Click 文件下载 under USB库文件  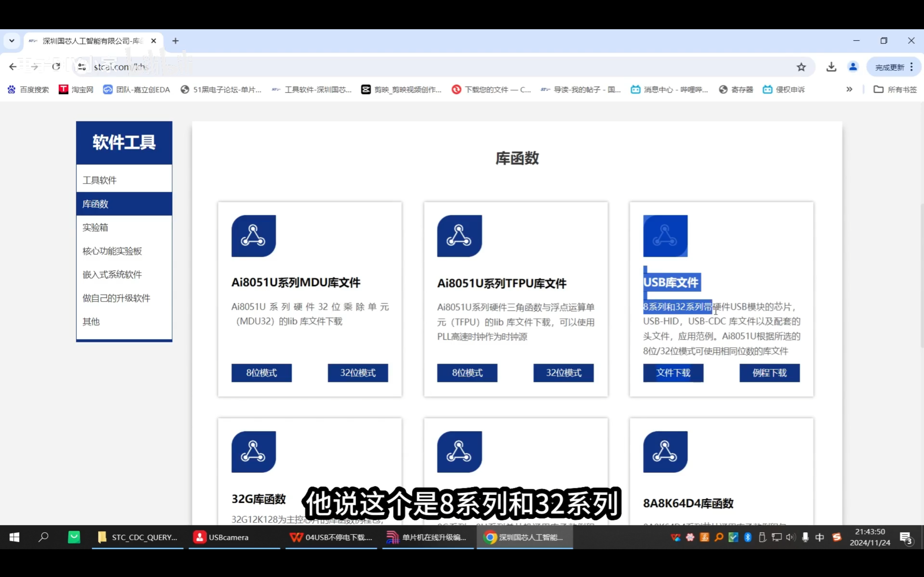pyautogui.click(x=673, y=373)
